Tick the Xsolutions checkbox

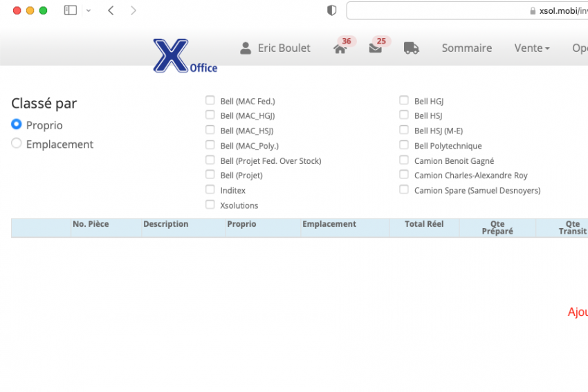coord(210,205)
